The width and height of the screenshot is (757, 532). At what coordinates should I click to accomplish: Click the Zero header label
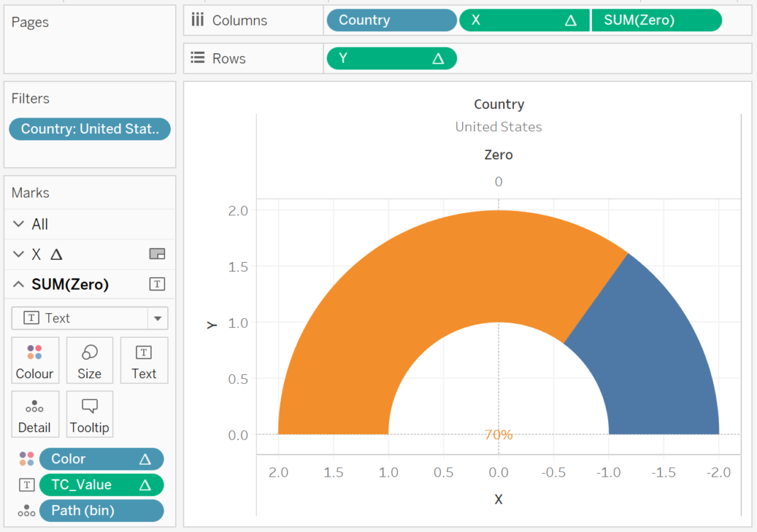(499, 155)
